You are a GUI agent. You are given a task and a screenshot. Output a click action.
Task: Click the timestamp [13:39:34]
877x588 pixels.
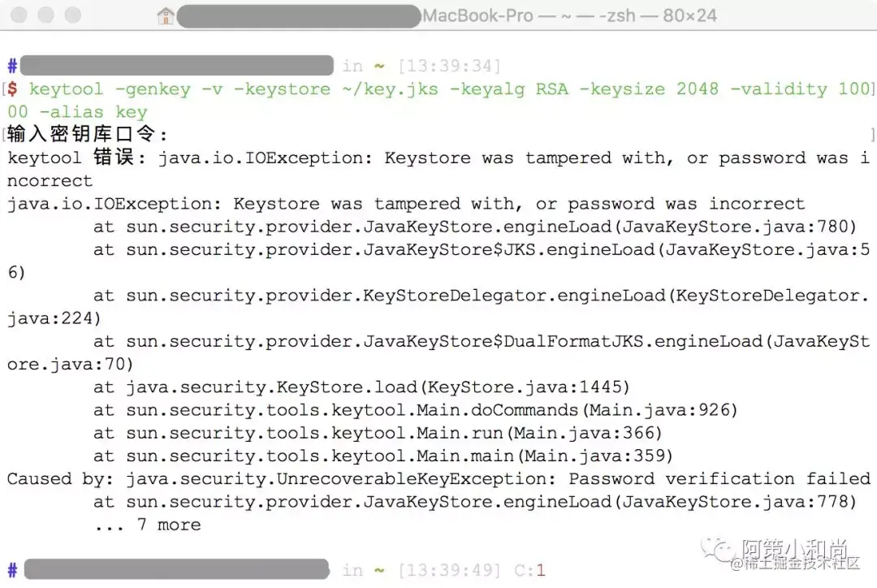coord(450,65)
